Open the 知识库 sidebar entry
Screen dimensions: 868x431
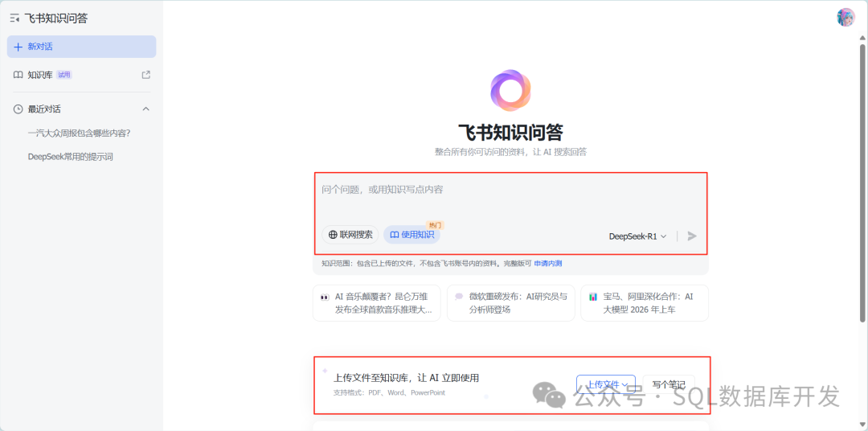81,75
